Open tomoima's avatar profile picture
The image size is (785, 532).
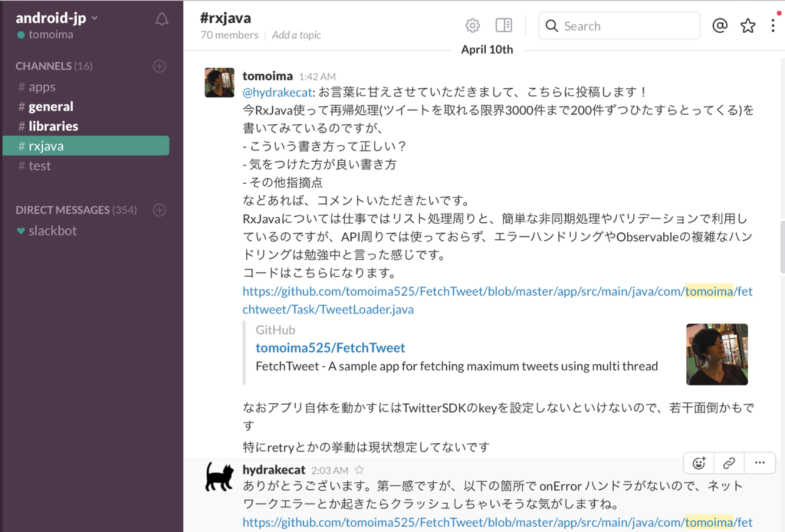[219, 82]
